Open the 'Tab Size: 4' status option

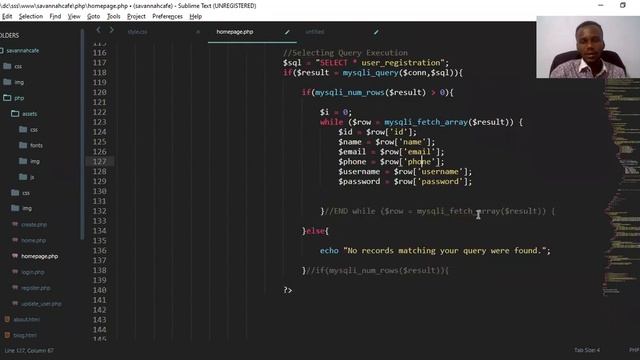pos(587,350)
